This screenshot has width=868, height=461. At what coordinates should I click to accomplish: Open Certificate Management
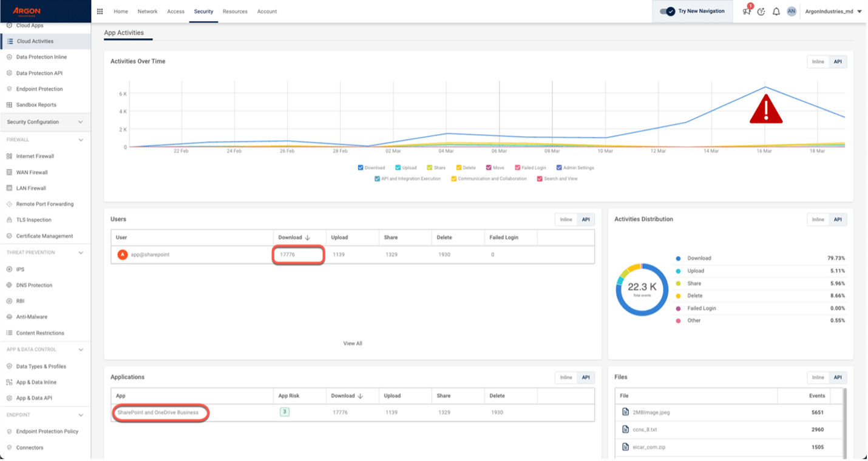coord(46,236)
